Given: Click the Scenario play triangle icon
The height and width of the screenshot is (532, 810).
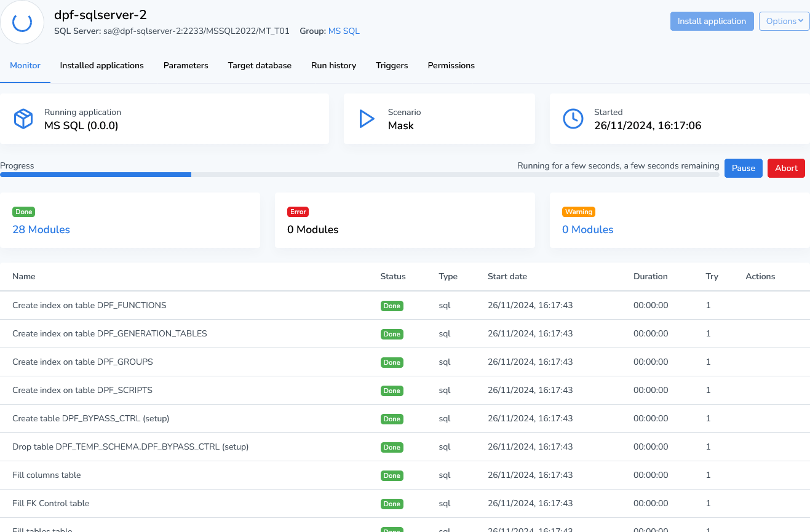Looking at the screenshot, I should [367, 119].
